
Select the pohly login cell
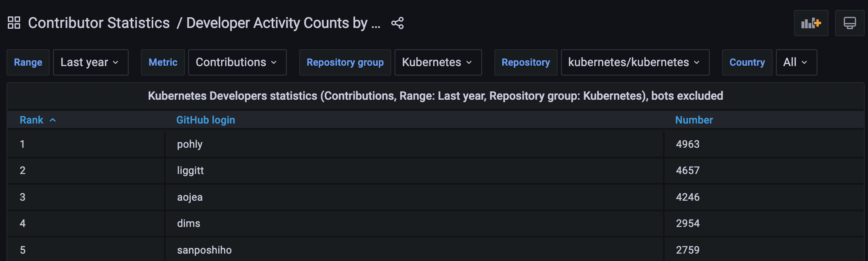tap(190, 144)
